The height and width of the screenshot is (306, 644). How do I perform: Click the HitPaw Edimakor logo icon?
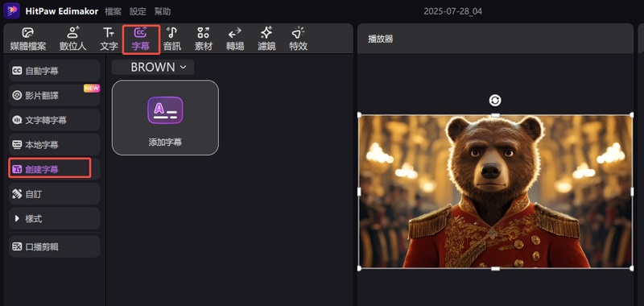click(x=11, y=11)
